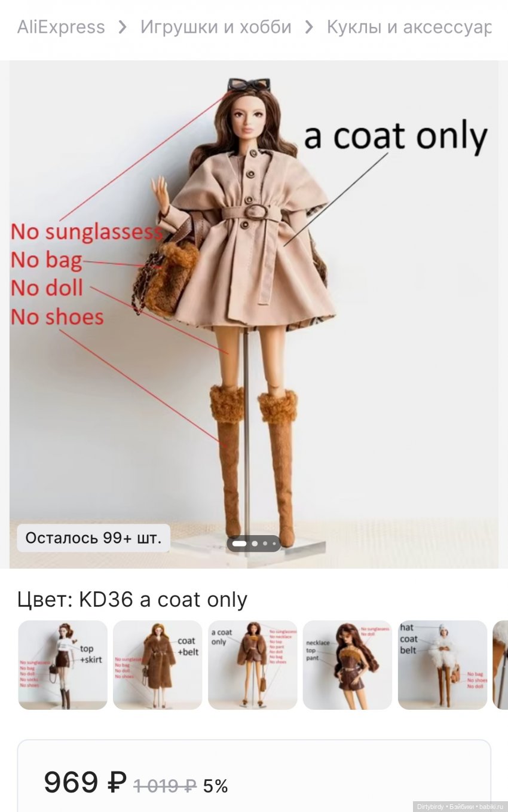This screenshot has width=508, height=812.
Task: Choose the necklace top pant variant
Action: coord(347,665)
